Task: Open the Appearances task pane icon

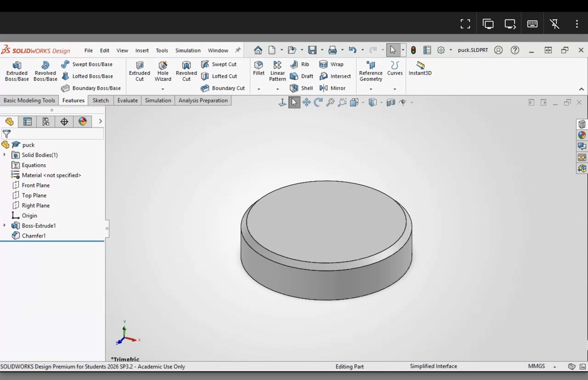Action: (x=582, y=135)
